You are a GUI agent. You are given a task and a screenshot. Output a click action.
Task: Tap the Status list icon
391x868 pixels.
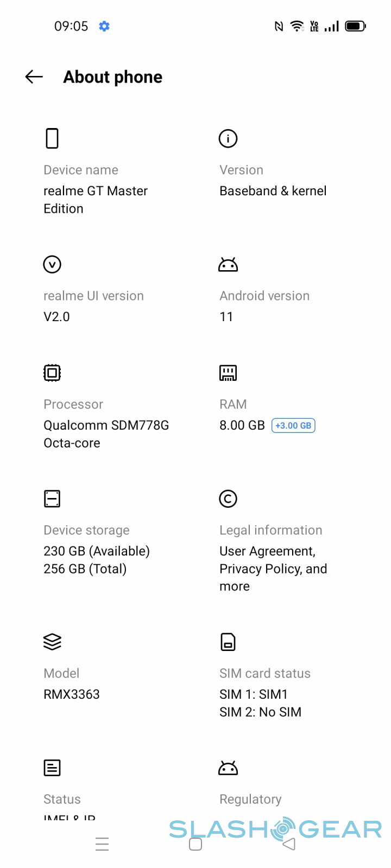pos(52,768)
